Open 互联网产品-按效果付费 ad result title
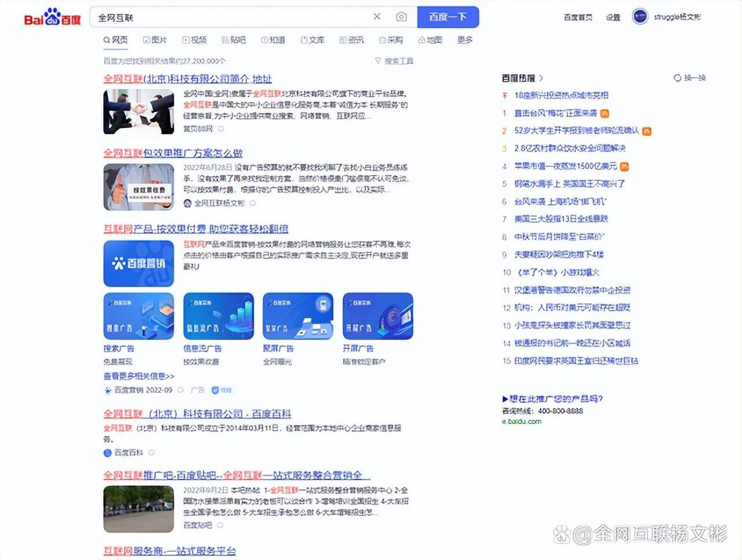The image size is (742, 560). click(195, 229)
